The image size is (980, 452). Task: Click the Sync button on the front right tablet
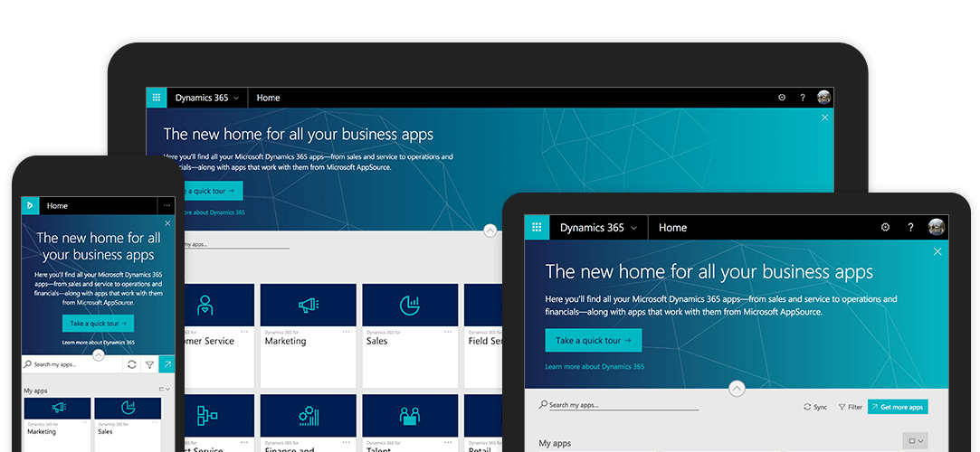click(x=815, y=407)
